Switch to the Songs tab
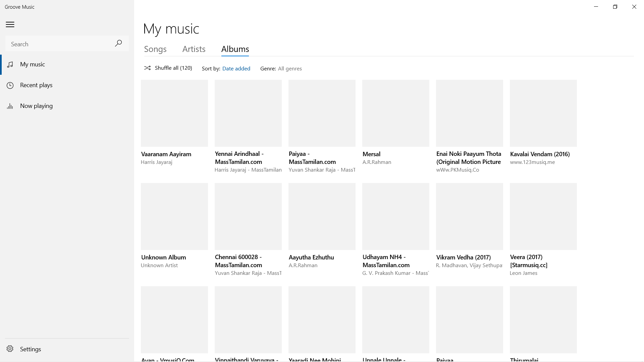 (x=155, y=49)
